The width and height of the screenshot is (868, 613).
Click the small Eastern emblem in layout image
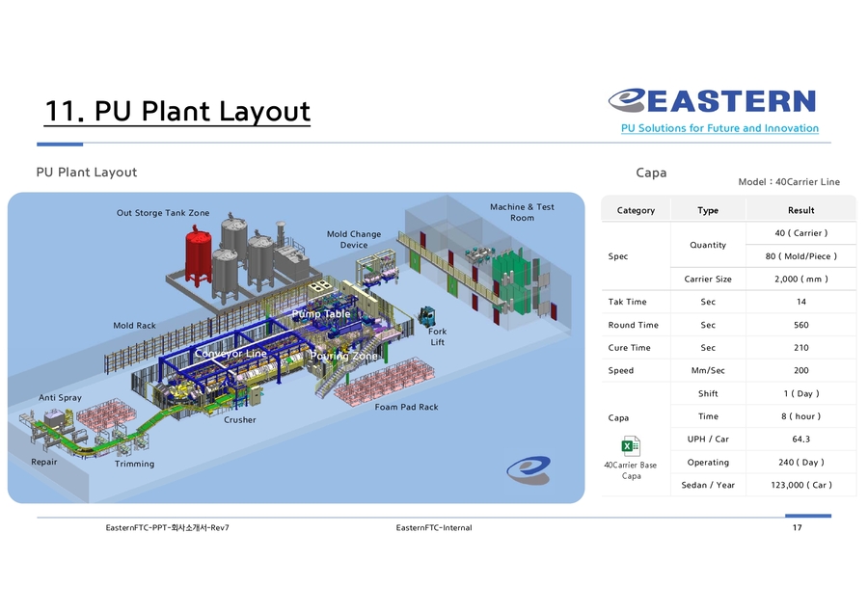tap(529, 469)
